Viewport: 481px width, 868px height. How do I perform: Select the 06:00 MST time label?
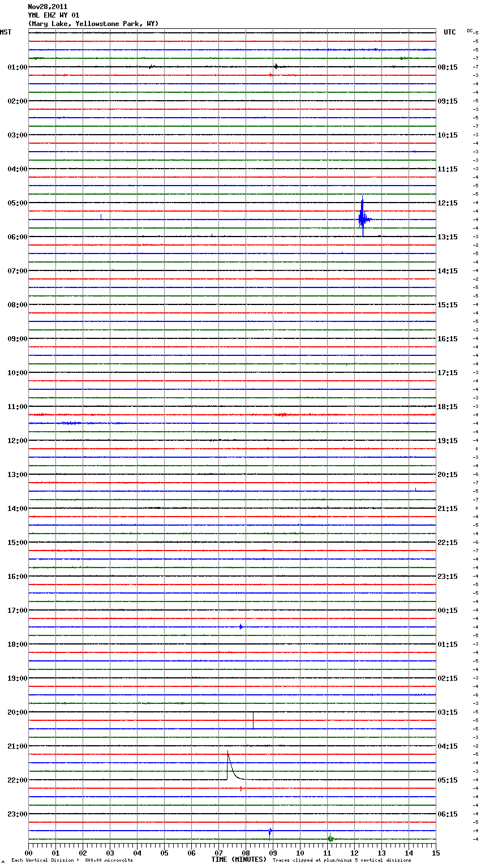pyautogui.click(x=18, y=237)
